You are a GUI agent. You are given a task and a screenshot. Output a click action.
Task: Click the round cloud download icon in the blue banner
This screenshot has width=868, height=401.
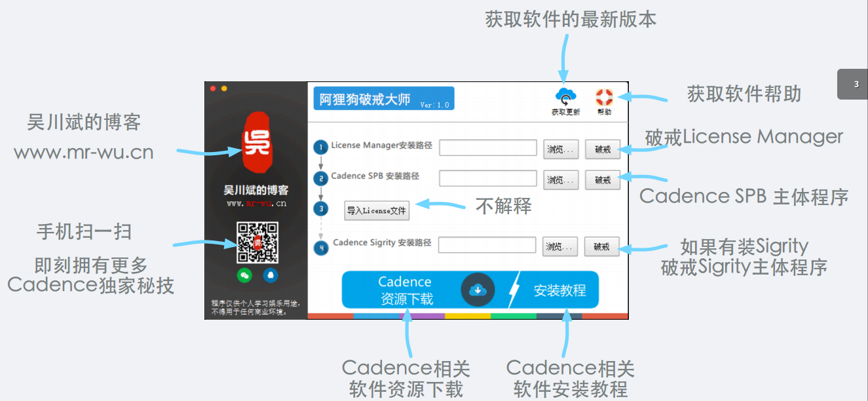478,290
